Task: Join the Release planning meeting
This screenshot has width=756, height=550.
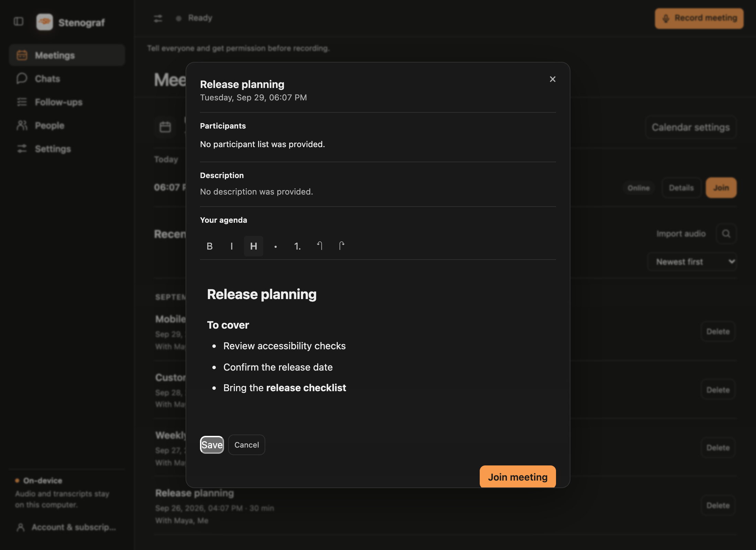Action: 518,477
